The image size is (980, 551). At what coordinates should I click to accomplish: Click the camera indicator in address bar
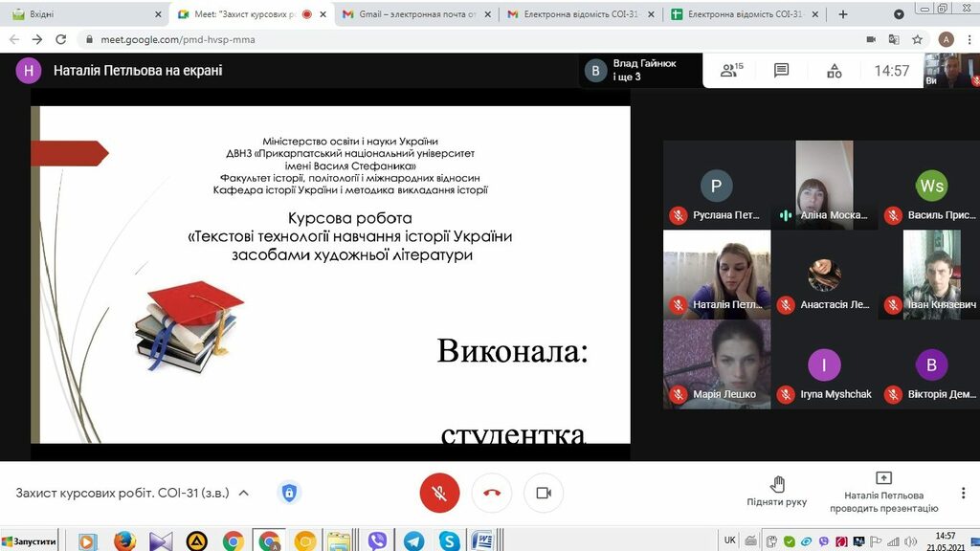[x=871, y=39]
